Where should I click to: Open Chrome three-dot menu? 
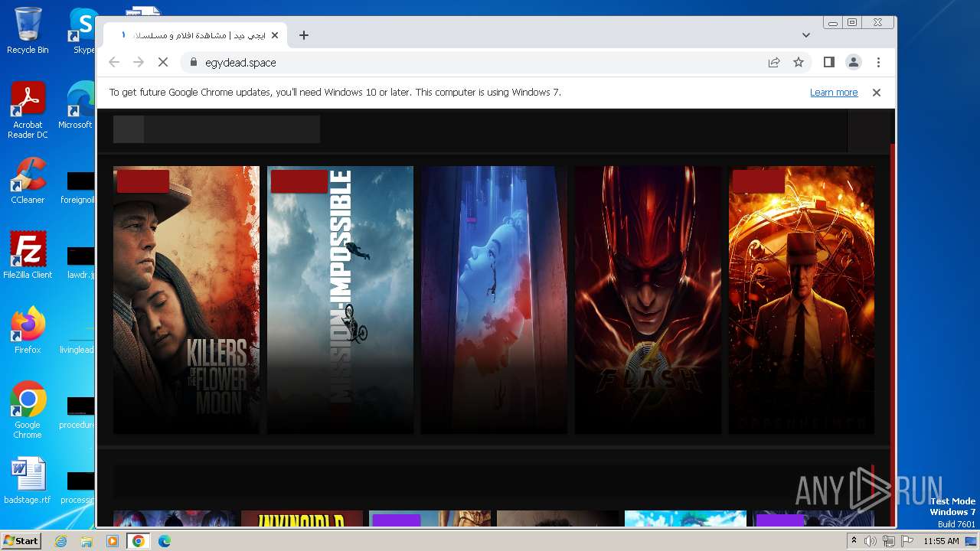878,63
